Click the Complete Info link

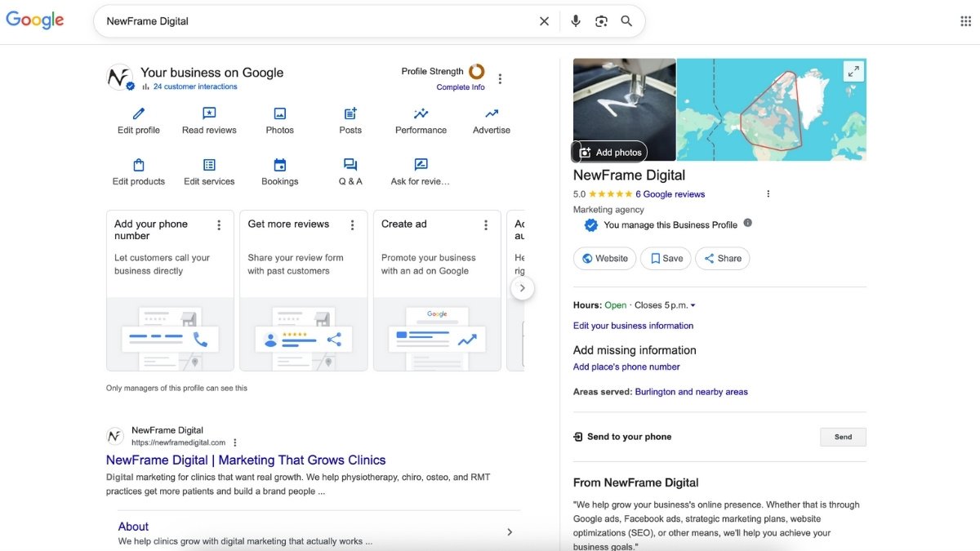461,87
